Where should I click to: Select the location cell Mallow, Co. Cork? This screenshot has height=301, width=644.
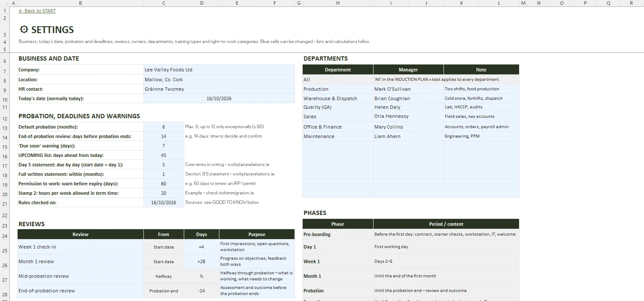219,80
